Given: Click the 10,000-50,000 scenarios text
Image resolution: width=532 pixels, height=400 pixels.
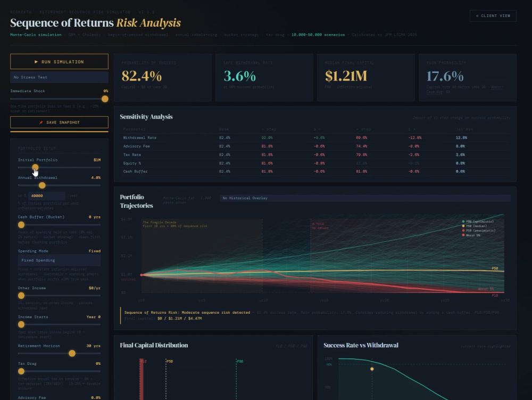Looking at the screenshot, I should click(x=318, y=35).
